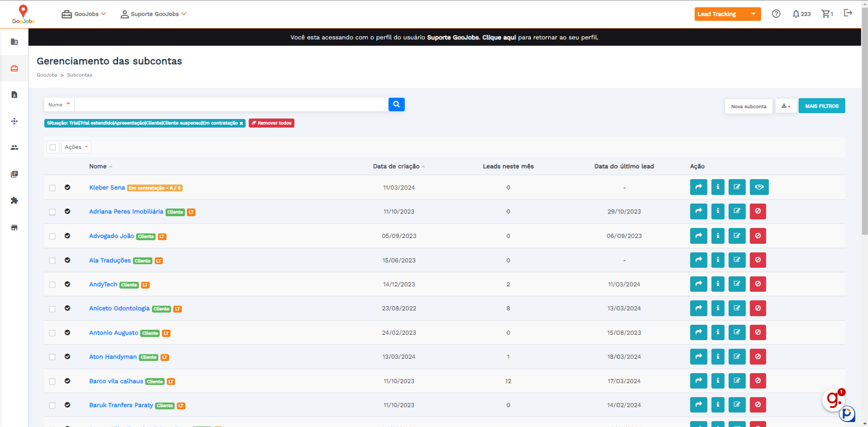868x427 pixels.
Task: Click Data do último lead header
Action: (x=624, y=166)
